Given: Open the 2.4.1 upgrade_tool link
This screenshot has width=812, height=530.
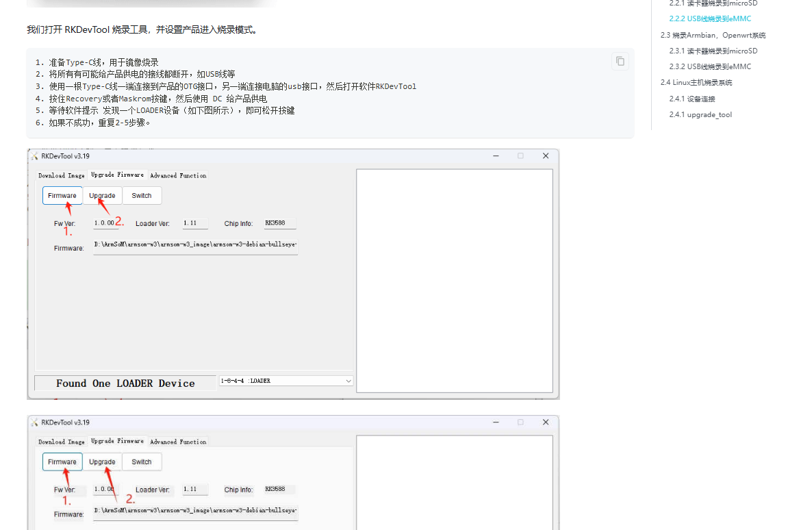Looking at the screenshot, I should click(700, 114).
